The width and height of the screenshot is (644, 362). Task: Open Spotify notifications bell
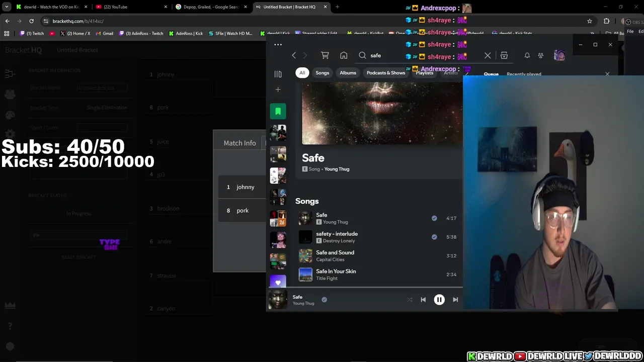tap(527, 55)
